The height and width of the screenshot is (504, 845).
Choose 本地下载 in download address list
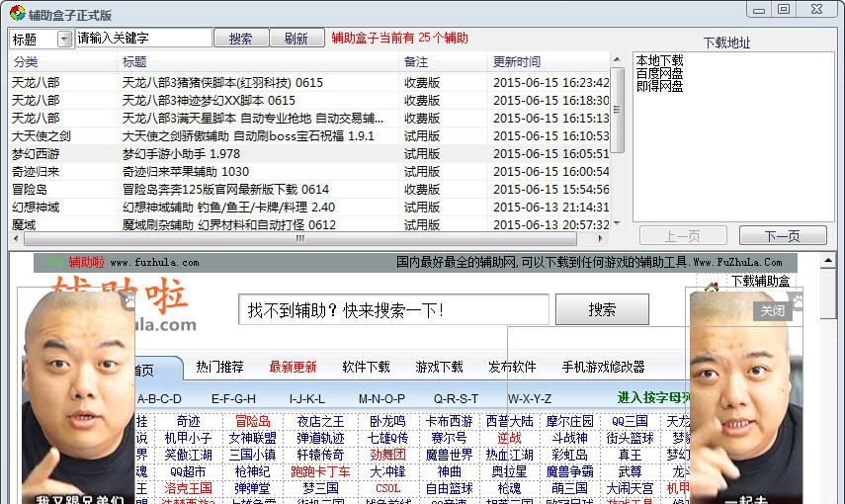[x=659, y=61]
